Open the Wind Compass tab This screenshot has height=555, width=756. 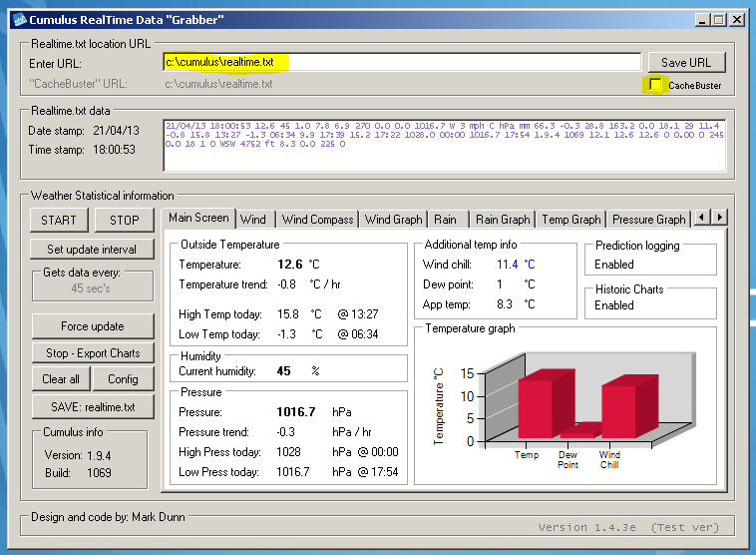click(317, 220)
